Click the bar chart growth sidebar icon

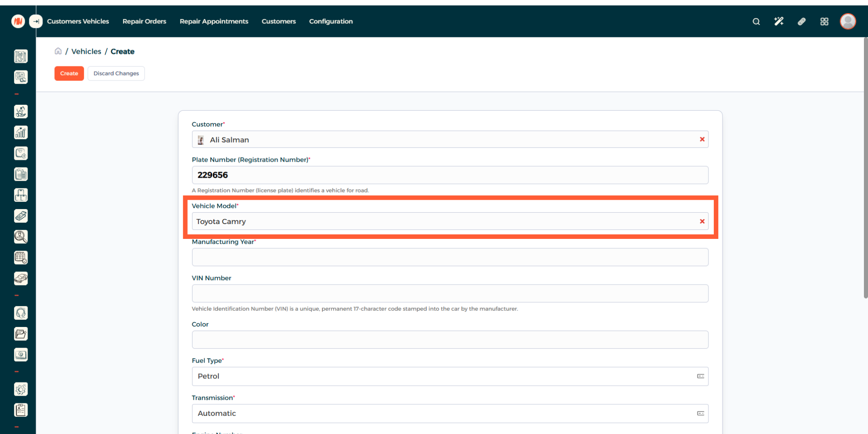point(21,132)
